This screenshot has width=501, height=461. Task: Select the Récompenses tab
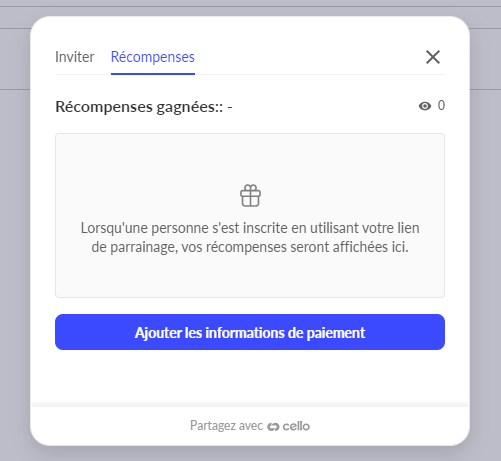[153, 57]
